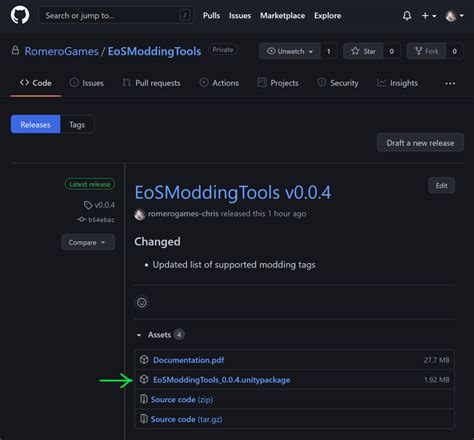Download EoSModdingTools_0.0.4.unitypackage

(221, 380)
